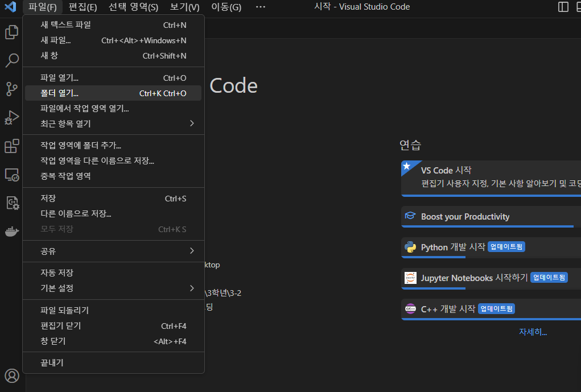Click the Python logo icon

pos(410,247)
